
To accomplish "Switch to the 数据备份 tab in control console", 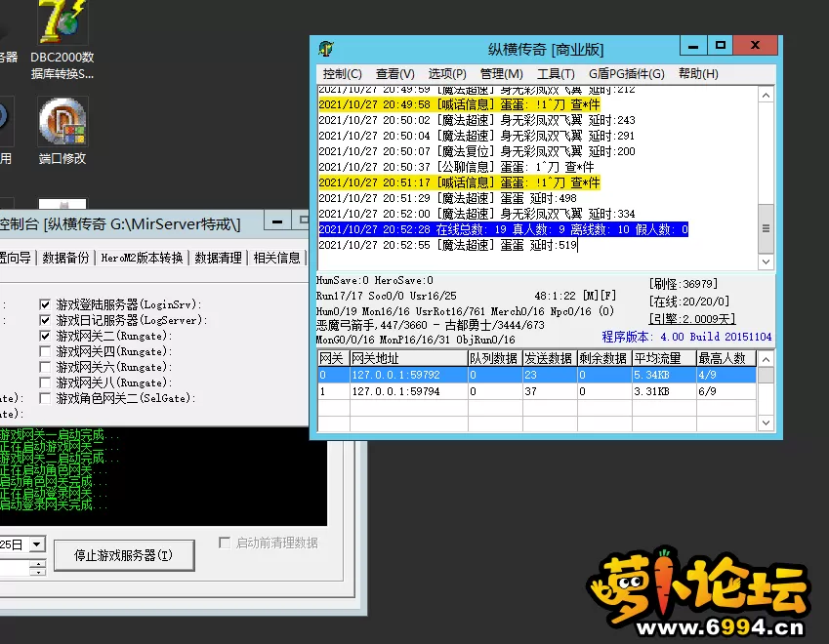I will pyautogui.click(x=65, y=258).
